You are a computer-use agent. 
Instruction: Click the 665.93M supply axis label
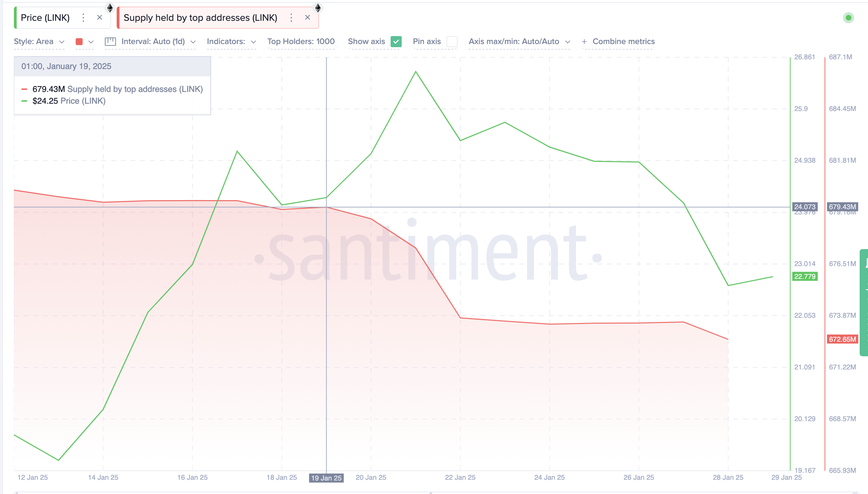(x=842, y=470)
